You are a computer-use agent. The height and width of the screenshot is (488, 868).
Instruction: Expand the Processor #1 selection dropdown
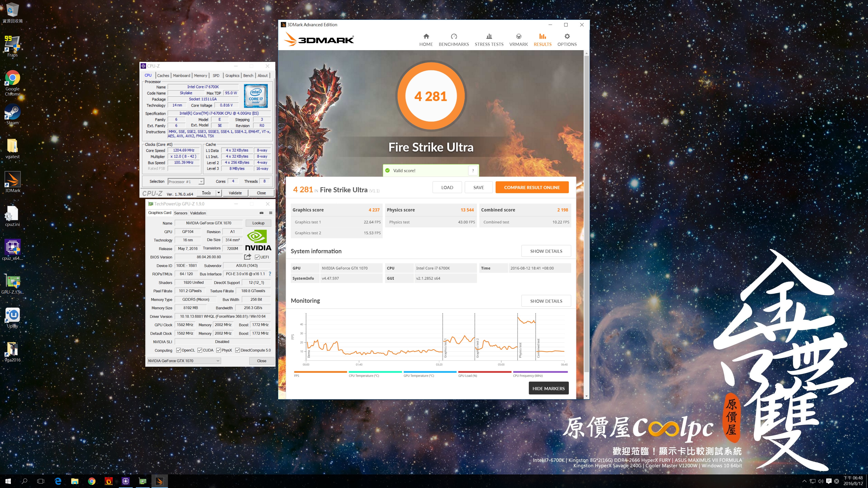pyautogui.click(x=201, y=181)
